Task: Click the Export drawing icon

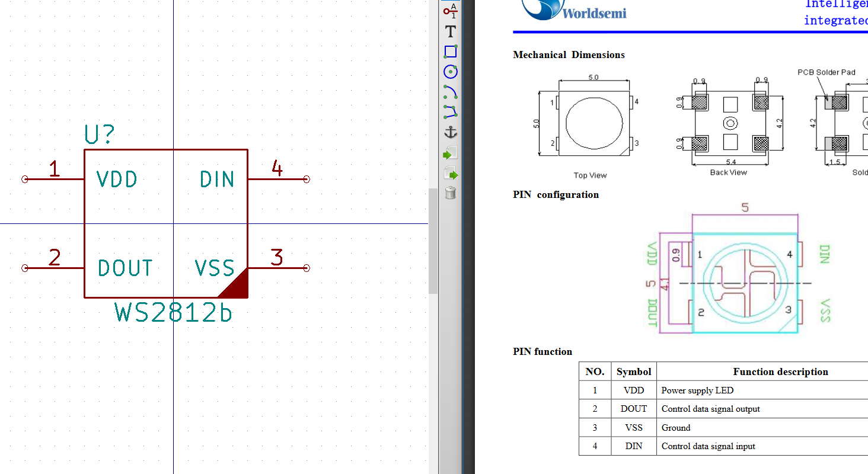Action: [451, 174]
